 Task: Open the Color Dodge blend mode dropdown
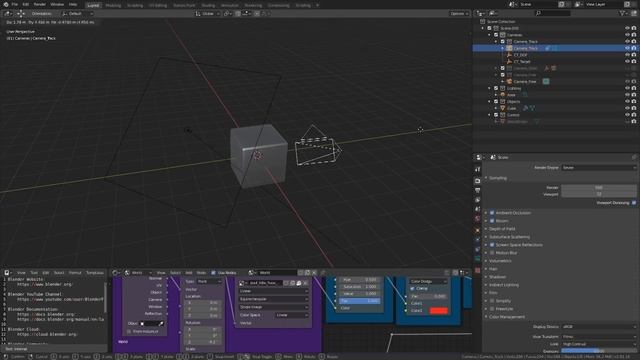(428, 282)
